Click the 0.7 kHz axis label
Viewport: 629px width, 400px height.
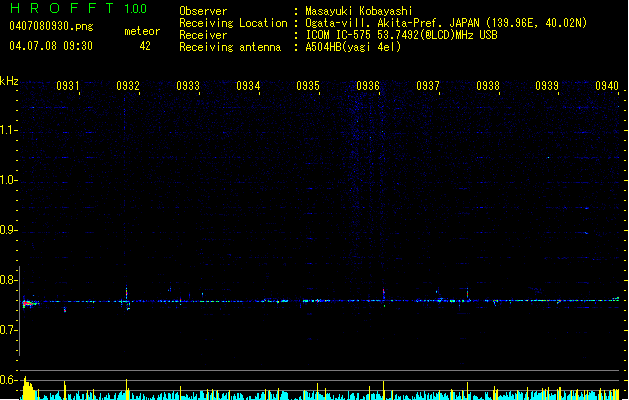[x=8, y=330]
